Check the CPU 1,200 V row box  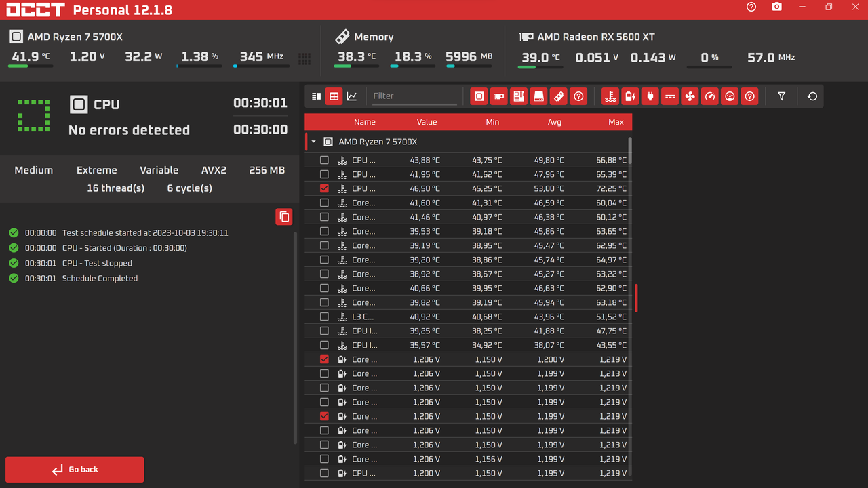(324, 473)
